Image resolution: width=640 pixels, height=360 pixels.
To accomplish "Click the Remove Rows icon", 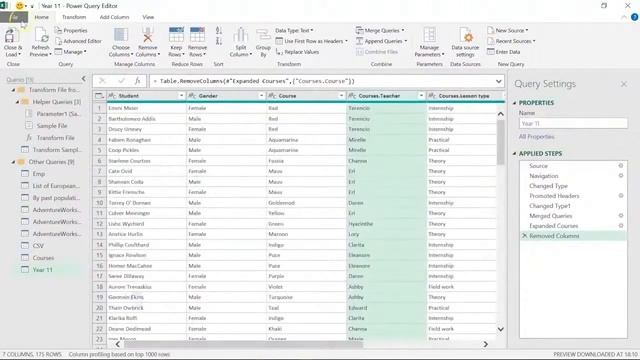I will point(197,35).
